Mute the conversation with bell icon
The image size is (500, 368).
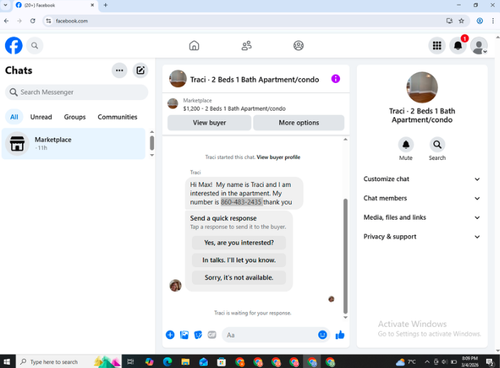pos(406,145)
